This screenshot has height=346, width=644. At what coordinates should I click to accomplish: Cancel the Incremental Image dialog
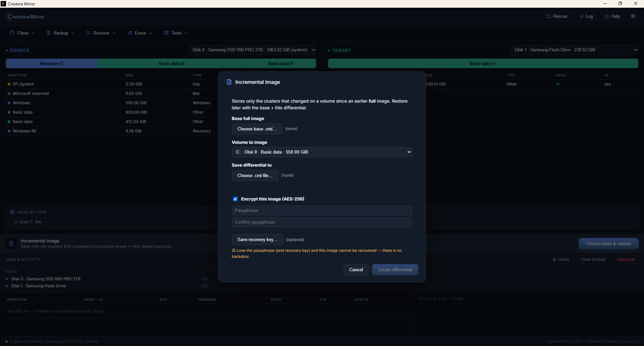click(x=356, y=270)
